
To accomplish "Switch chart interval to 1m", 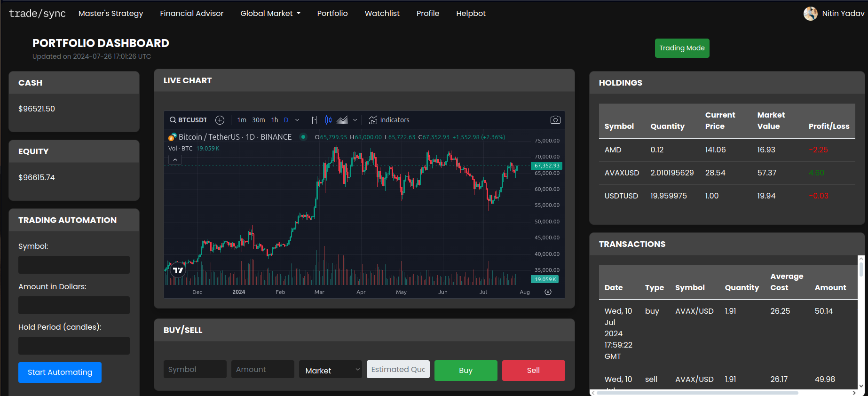I will click(x=242, y=120).
